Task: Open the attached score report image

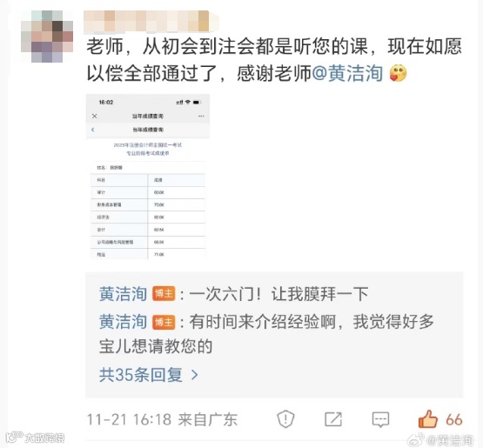Action: click(148, 177)
